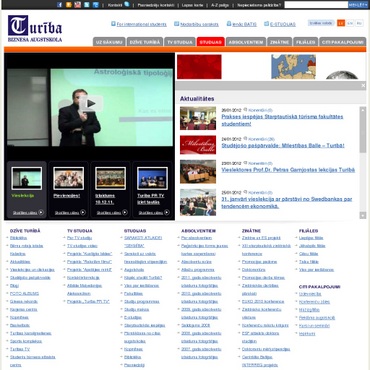370x370 pixels.
Task: Open the EIJKO 2010 konference link
Action: tap(263, 302)
